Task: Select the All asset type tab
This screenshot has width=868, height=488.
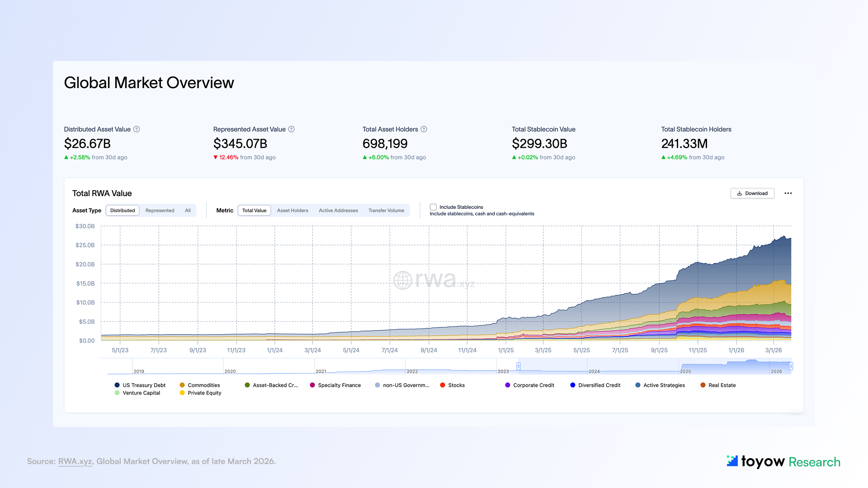Action: tap(188, 211)
